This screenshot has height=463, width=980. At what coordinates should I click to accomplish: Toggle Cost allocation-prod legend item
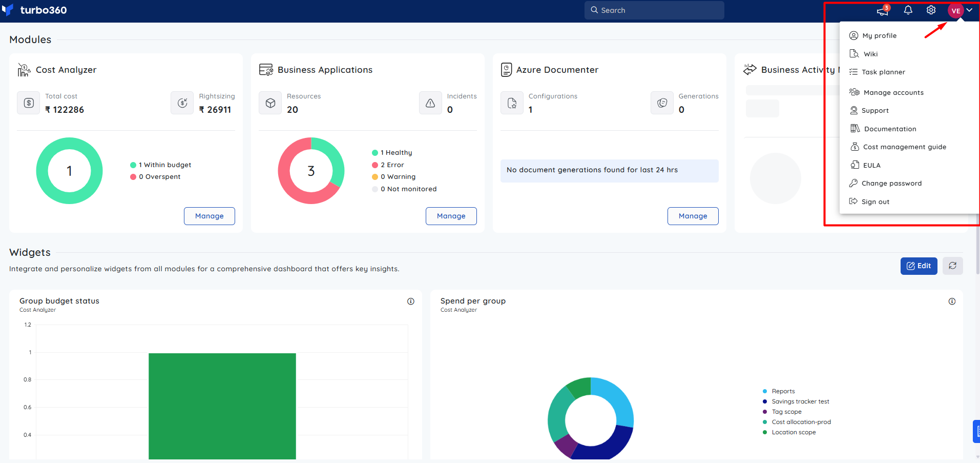point(797,422)
